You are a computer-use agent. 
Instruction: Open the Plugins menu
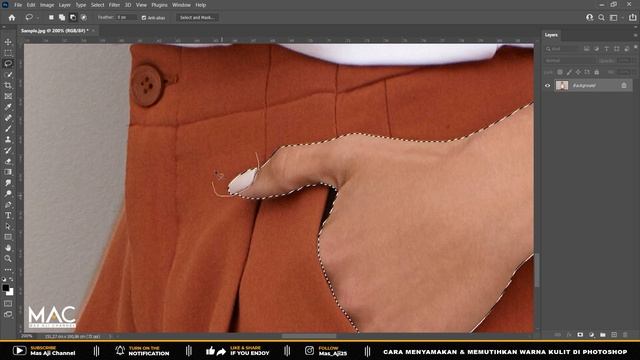pyautogui.click(x=159, y=5)
